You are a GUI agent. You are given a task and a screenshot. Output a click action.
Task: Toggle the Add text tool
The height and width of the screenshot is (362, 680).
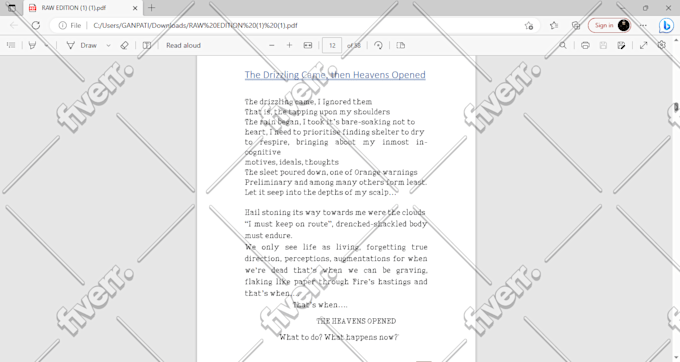point(147,45)
